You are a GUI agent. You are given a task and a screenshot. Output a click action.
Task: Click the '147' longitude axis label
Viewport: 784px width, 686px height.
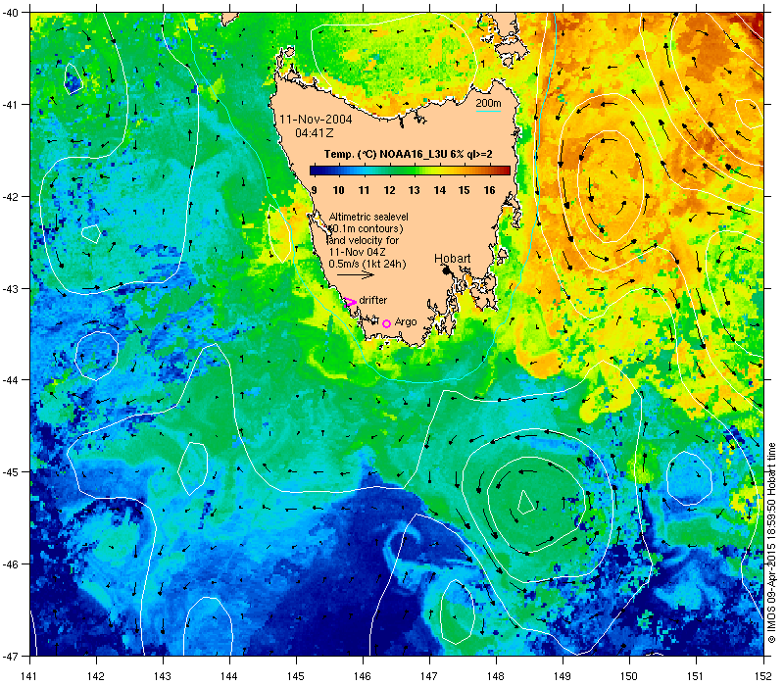point(429,676)
